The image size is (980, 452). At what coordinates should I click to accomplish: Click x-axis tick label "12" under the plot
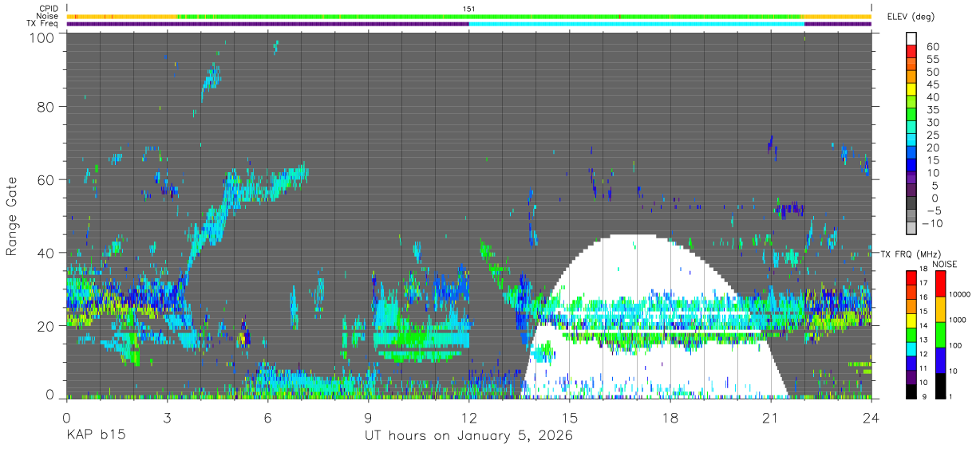tap(468, 418)
